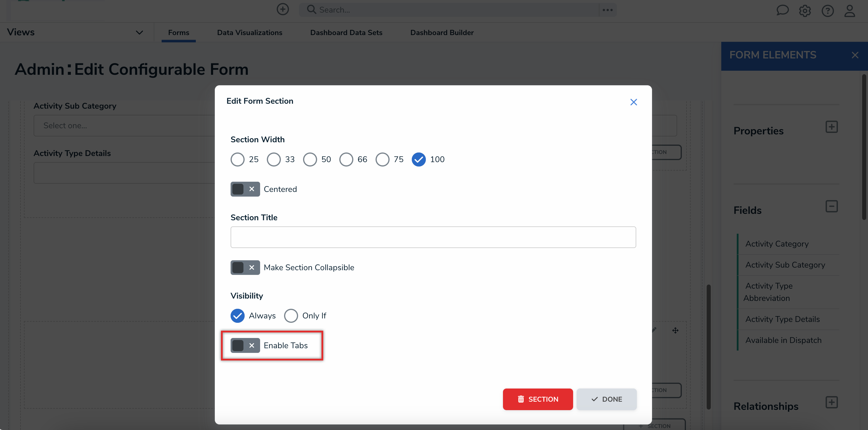Screen dimensions: 868x430
Task: Add a Relationship using the plus icon
Action: [832, 402]
